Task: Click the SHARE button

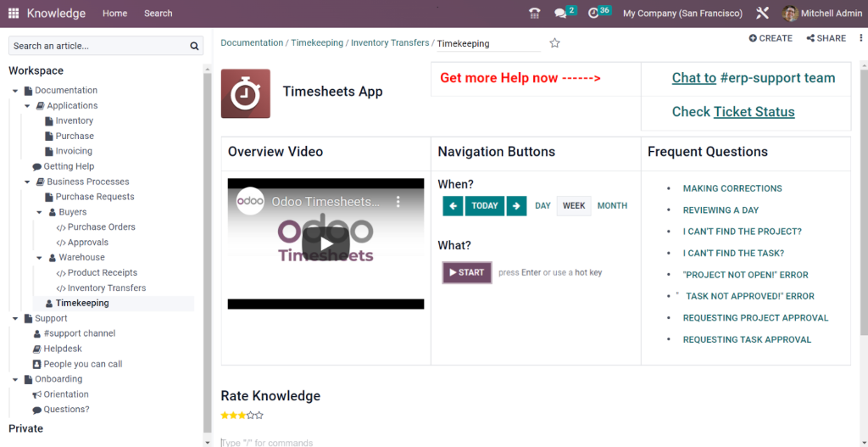Action: coord(826,38)
